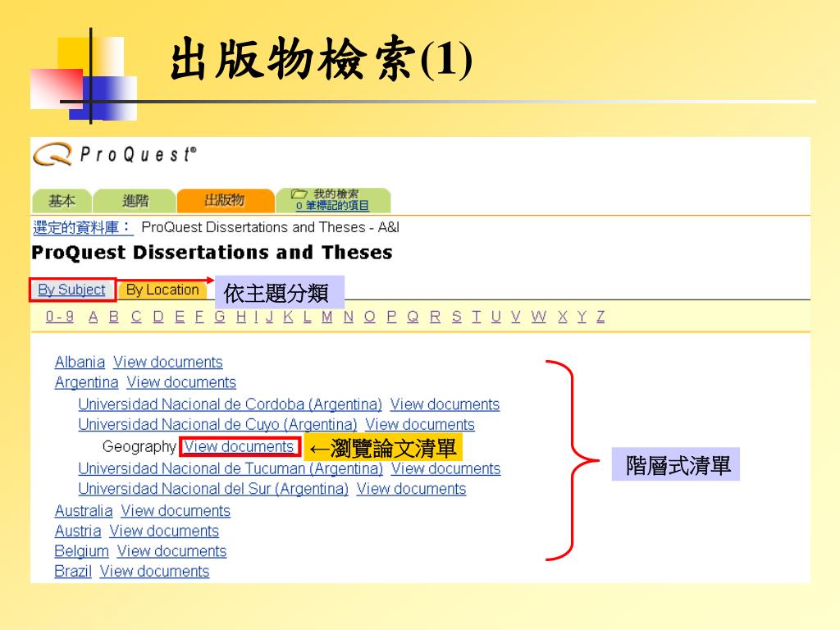Jump to letter L index
This screenshot has height=630, width=840.
point(308,317)
